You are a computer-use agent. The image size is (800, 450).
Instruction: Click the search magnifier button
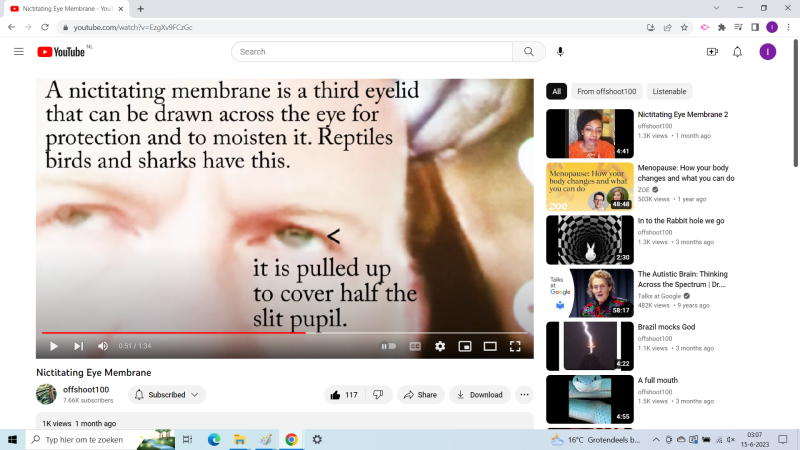coord(529,52)
